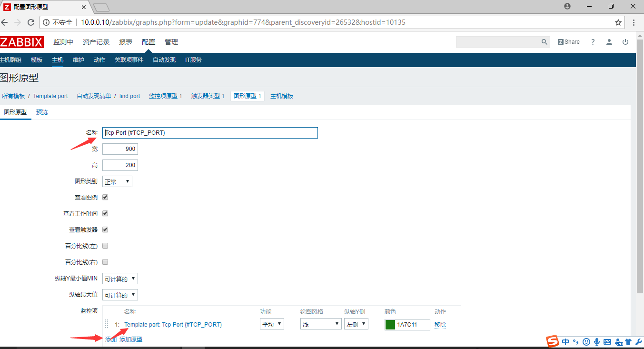The height and width of the screenshot is (349, 644).
Task: Open 触发器类型 1 link
Action: coord(208,96)
